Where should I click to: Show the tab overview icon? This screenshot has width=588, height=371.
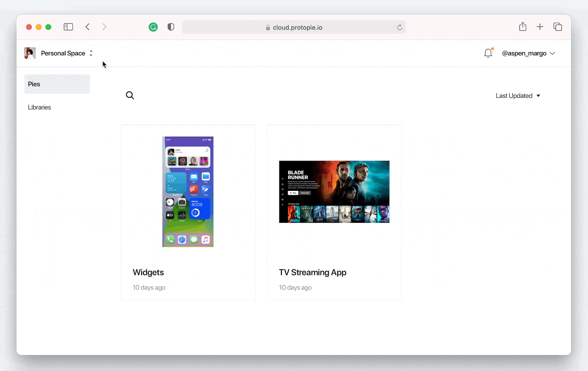(x=558, y=27)
